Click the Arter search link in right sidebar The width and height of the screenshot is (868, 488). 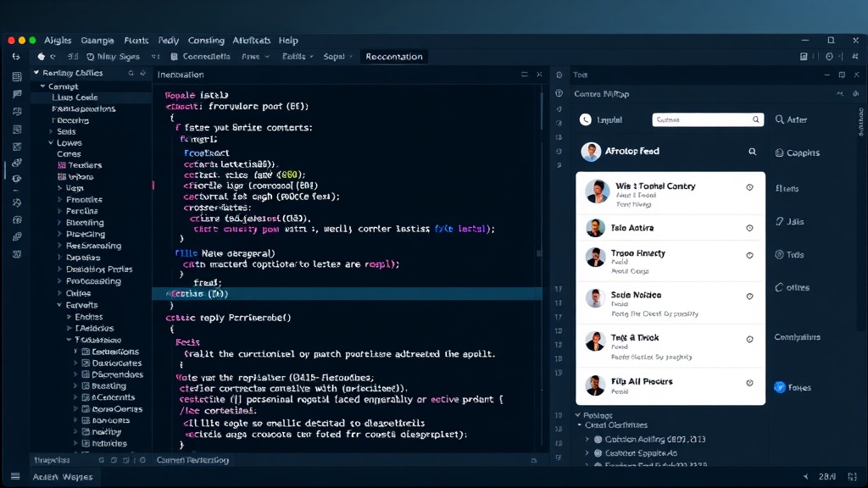[791, 119]
